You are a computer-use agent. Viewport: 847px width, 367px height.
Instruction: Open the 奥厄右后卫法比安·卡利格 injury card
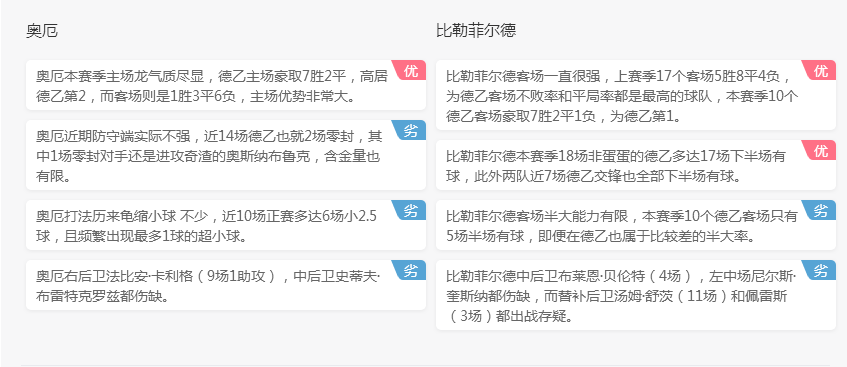tap(226, 285)
